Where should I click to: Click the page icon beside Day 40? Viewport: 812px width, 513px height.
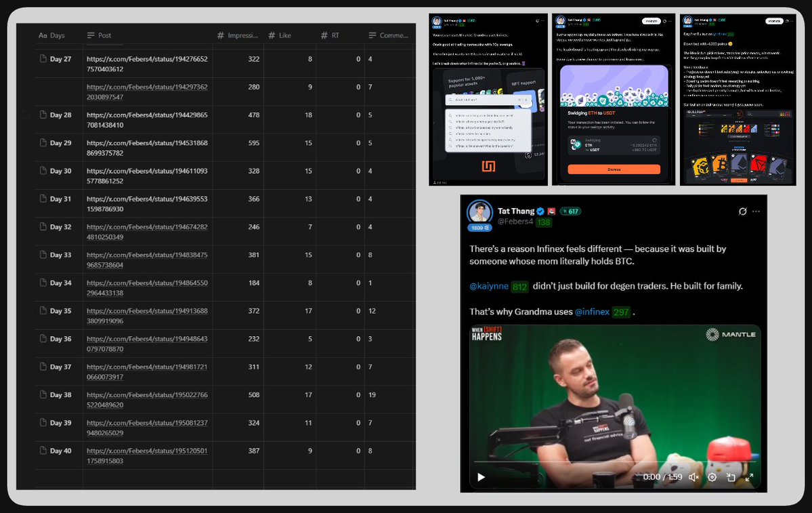tap(43, 450)
